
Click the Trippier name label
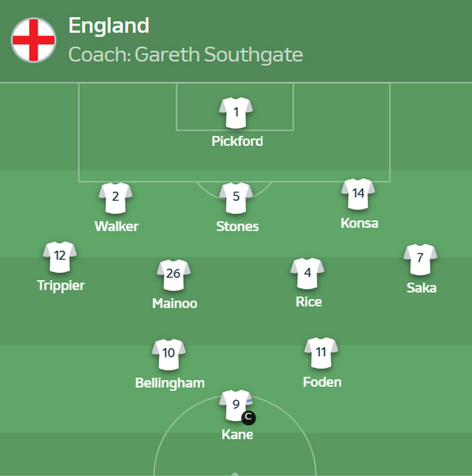click(61, 286)
